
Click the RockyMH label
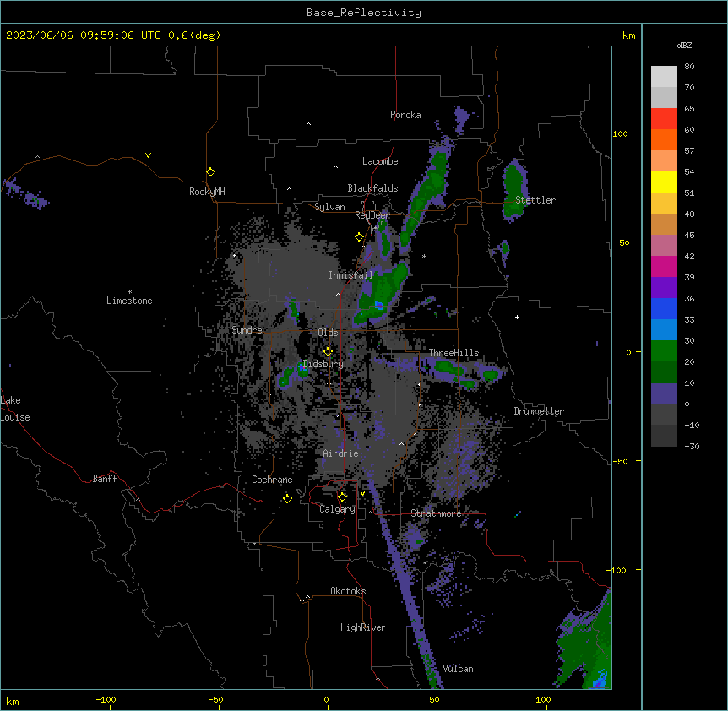[207, 192]
